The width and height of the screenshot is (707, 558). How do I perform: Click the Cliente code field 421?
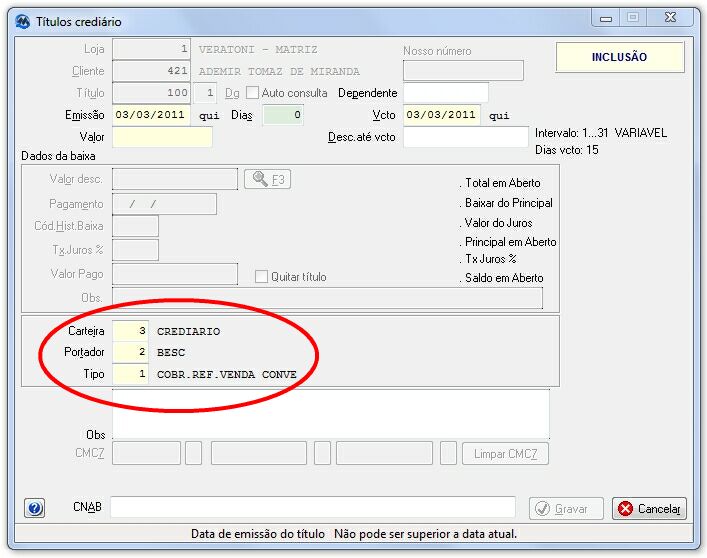pyautogui.click(x=151, y=71)
